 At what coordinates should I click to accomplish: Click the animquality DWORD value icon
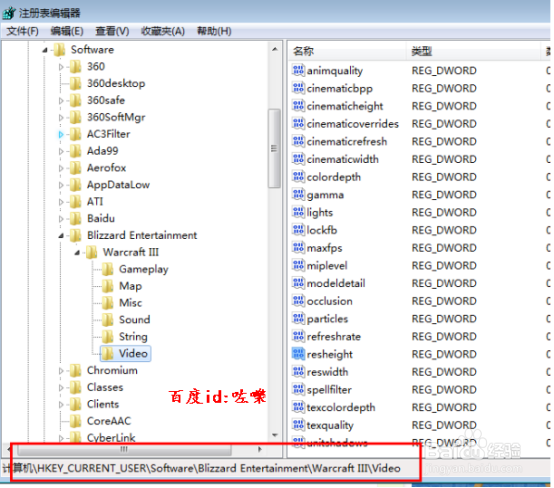(298, 70)
